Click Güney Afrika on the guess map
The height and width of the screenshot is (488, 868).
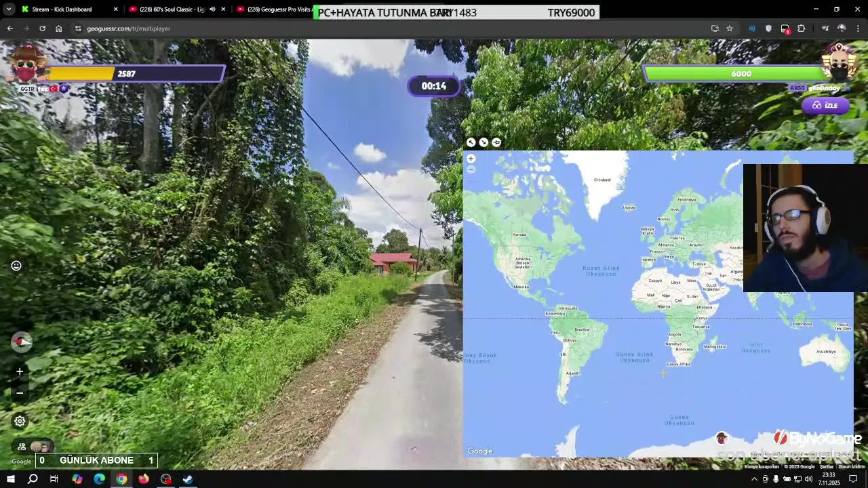coord(679,364)
